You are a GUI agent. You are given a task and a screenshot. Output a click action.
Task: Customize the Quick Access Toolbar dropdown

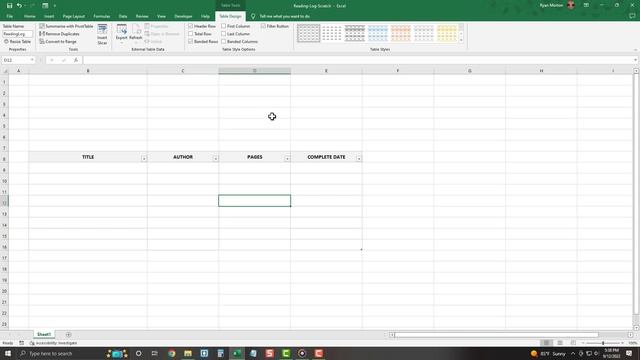tap(55, 6)
